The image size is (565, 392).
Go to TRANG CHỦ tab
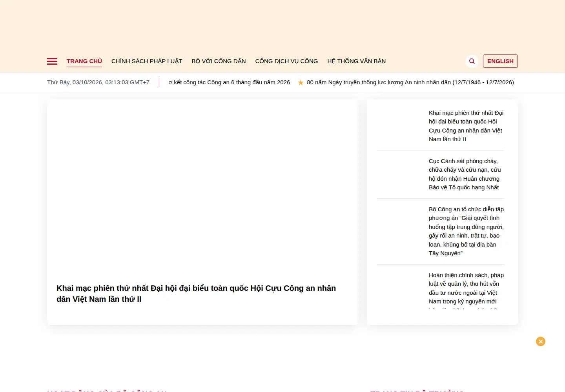point(84,61)
